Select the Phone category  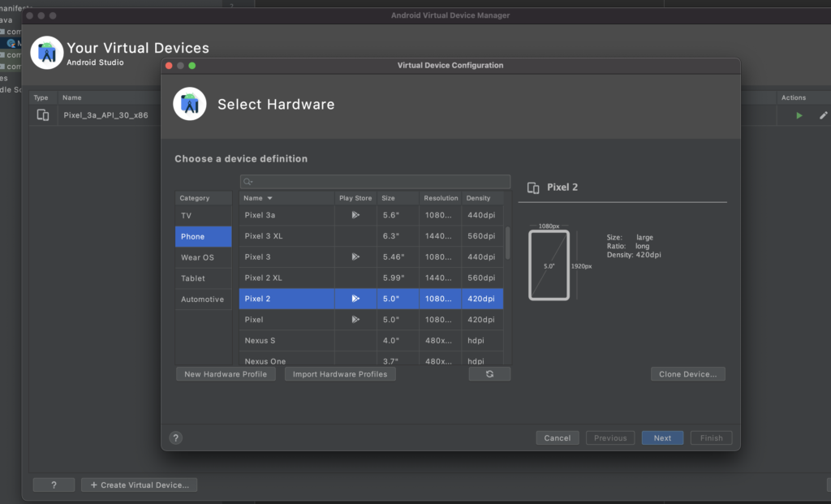click(204, 236)
